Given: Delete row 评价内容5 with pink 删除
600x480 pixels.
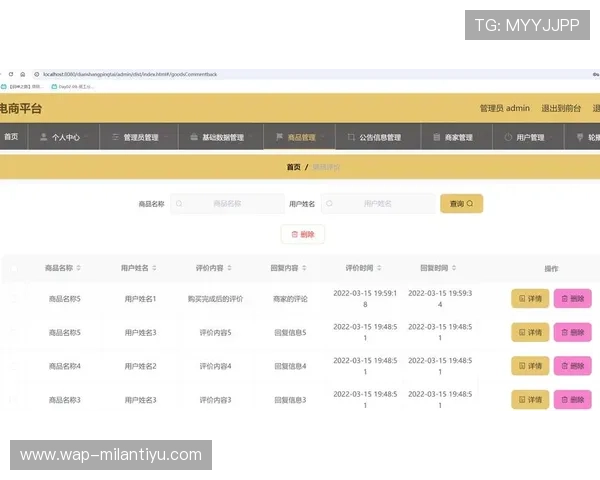Looking at the screenshot, I should tap(572, 332).
